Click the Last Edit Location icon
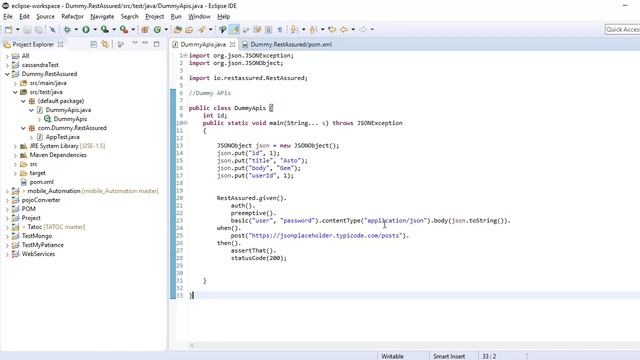The width and height of the screenshot is (640, 360). 332,29
